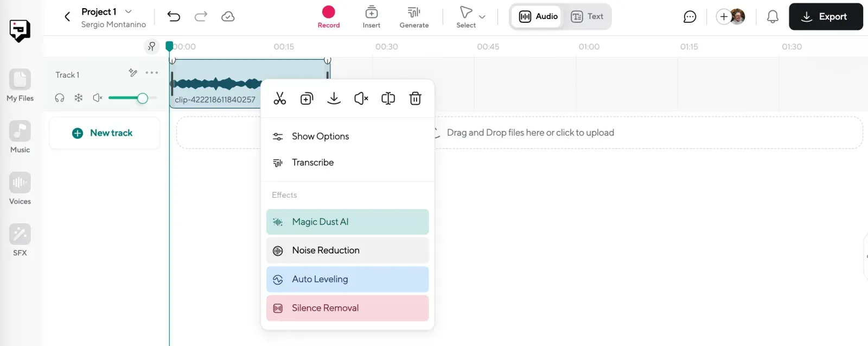
Task: Click the split clip icon
Action: (388, 98)
